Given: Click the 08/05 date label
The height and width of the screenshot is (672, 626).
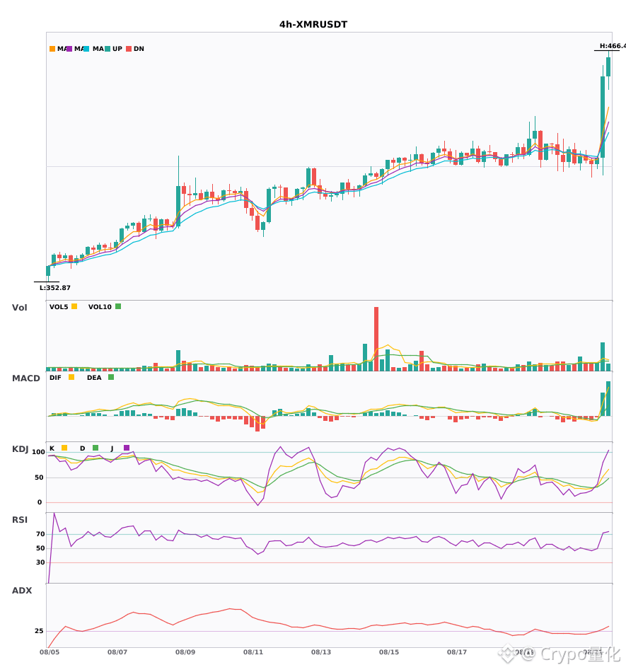Looking at the screenshot, I should [x=50, y=652].
